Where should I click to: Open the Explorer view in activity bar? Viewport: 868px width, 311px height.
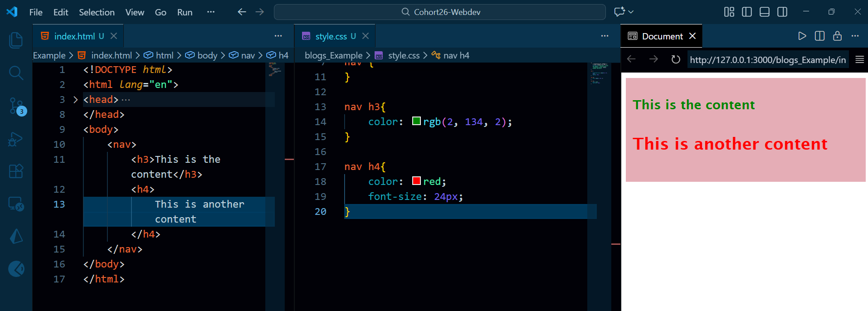(x=16, y=40)
